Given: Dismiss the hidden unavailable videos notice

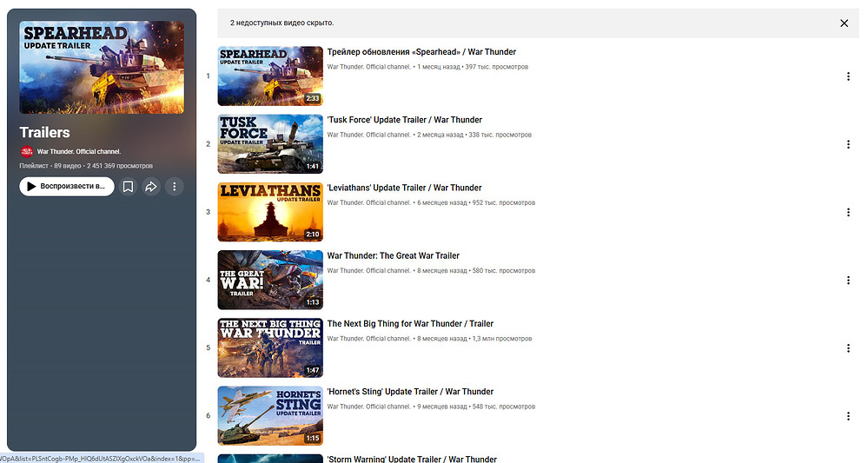Looking at the screenshot, I should [x=844, y=23].
